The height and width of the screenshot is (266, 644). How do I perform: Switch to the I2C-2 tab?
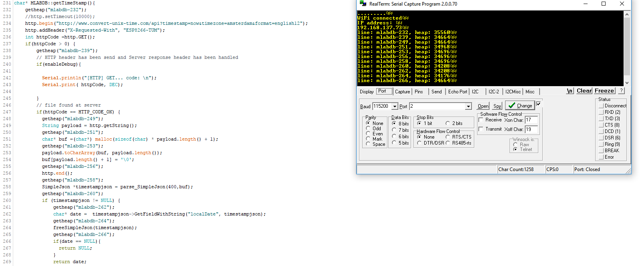pos(494,92)
